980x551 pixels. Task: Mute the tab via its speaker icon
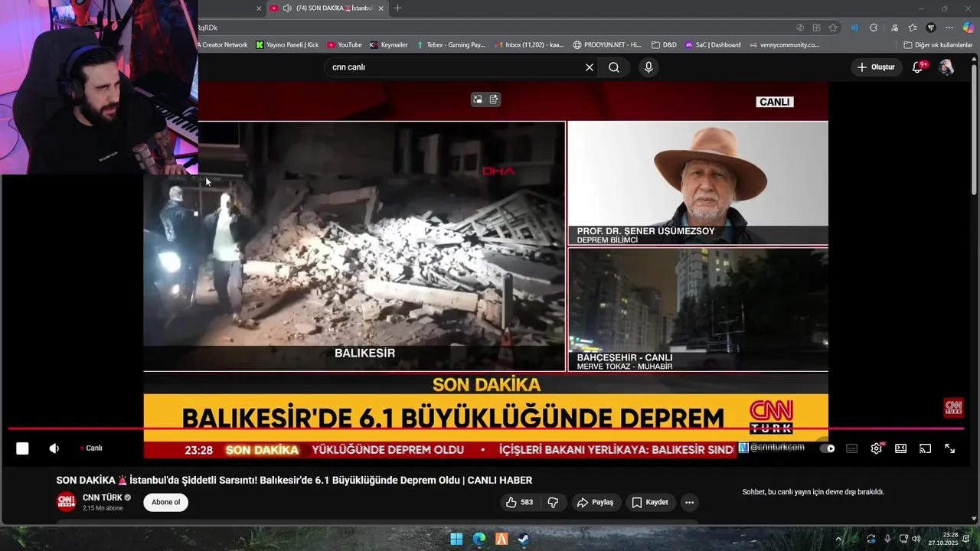pos(286,8)
